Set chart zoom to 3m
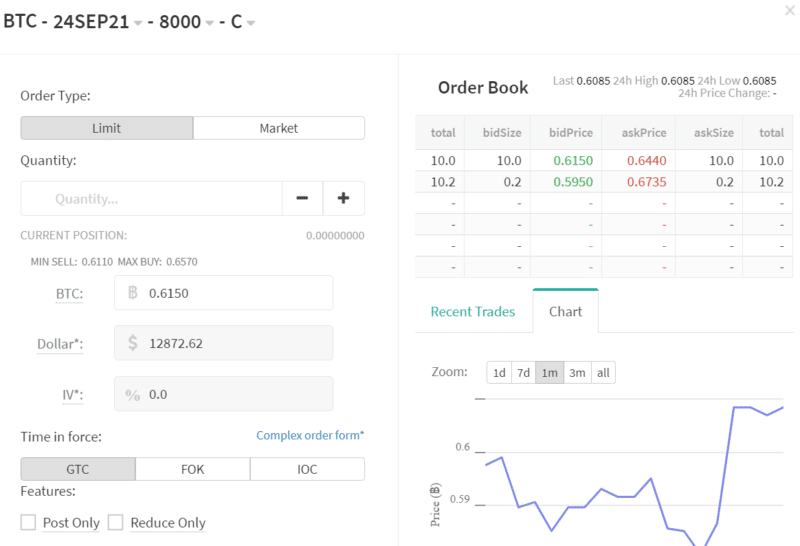Image resolution: width=800 pixels, height=546 pixels. [x=578, y=373]
